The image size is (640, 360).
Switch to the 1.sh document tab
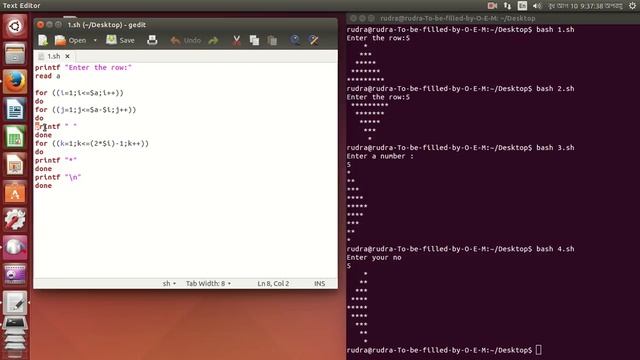(53, 56)
